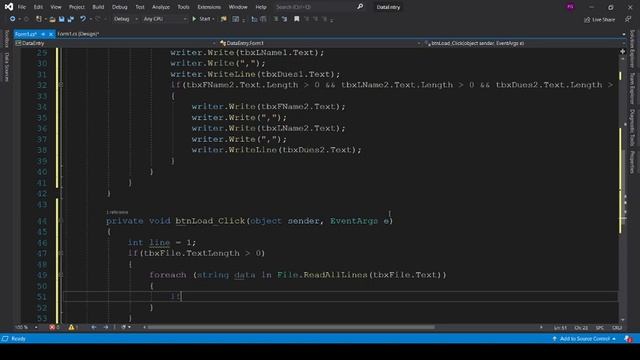
Task: Collapse the if block on line 32
Action: [61, 85]
